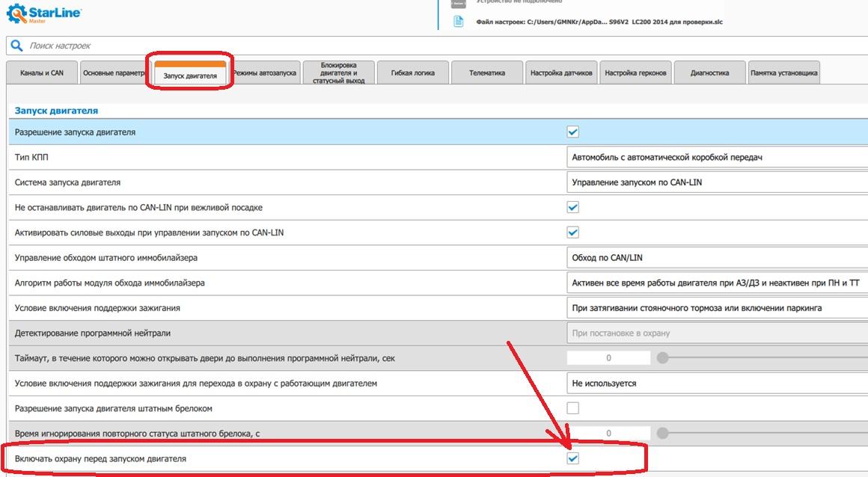Enable Разрешение запуска двигателя штатным брелоком
The image size is (868, 477).
click(x=573, y=408)
